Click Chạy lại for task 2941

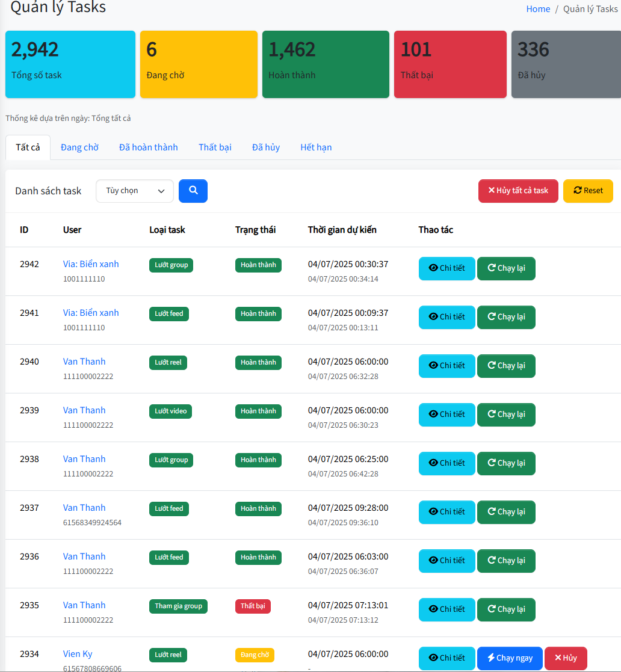506,317
